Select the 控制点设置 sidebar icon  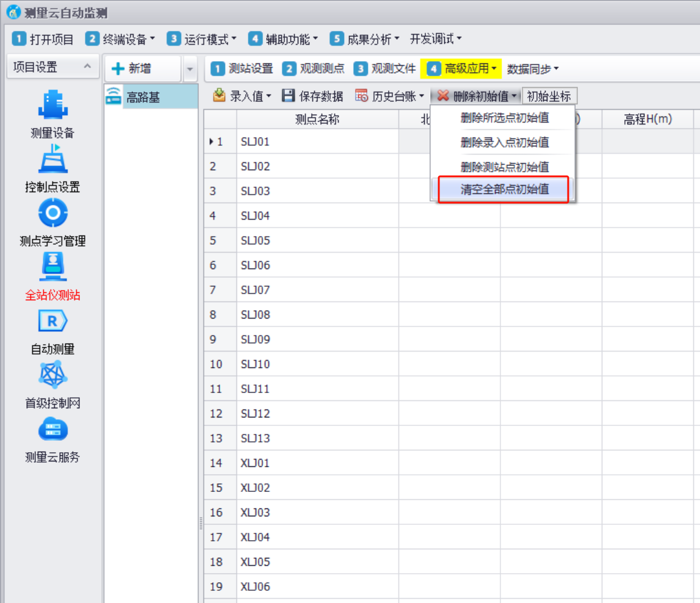tap(52, 159)
